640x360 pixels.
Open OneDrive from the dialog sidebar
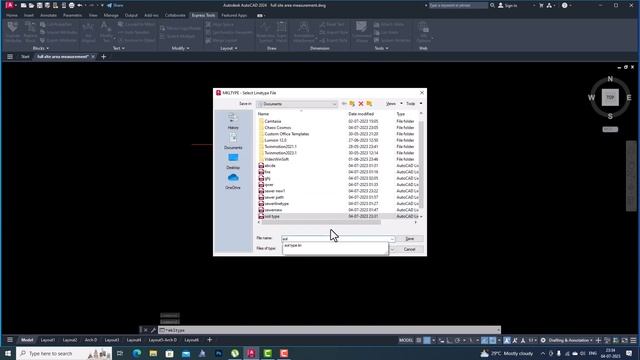pyautogui.click(x=233, y=181)
